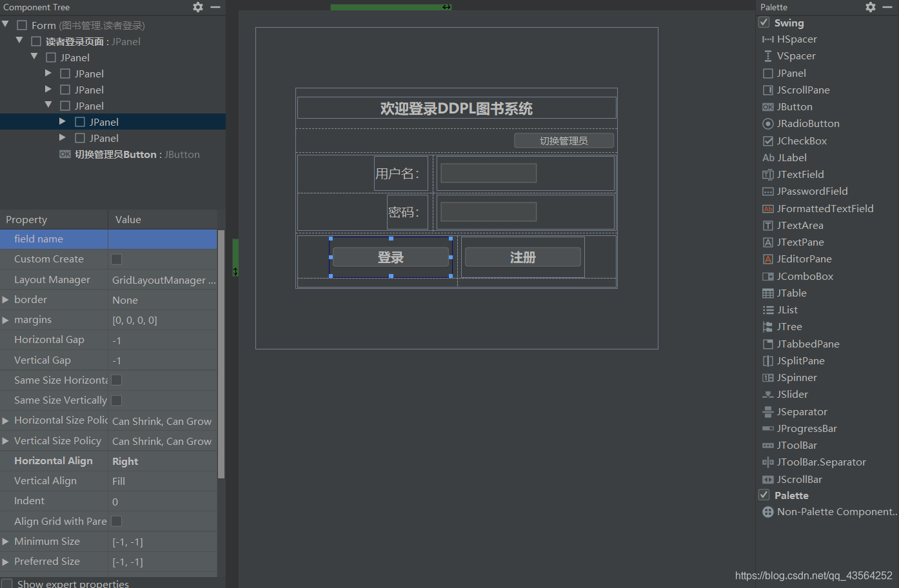Viewport: 899px width, 588px height.
Task: Enable Align Grid with Parent checkbox
Action: (x=117, y=521)
